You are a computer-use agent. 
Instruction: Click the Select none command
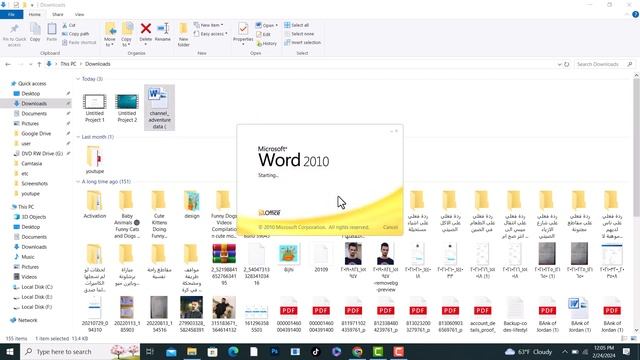coord(299,34)
